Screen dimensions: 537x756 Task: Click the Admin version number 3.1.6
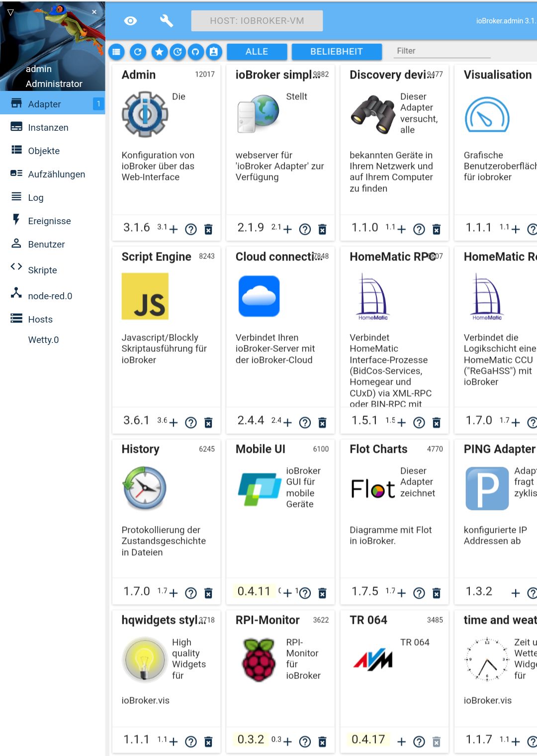(136, 227)
